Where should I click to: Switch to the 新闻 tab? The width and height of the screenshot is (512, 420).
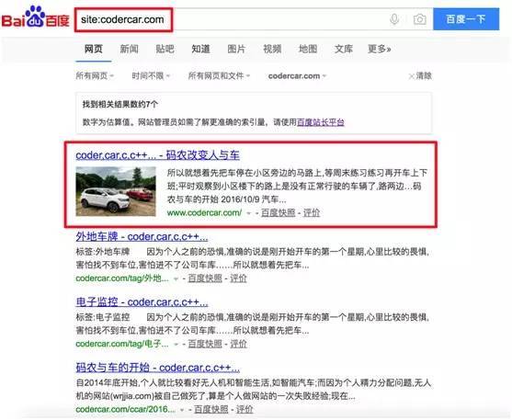[x=129, y=49]
